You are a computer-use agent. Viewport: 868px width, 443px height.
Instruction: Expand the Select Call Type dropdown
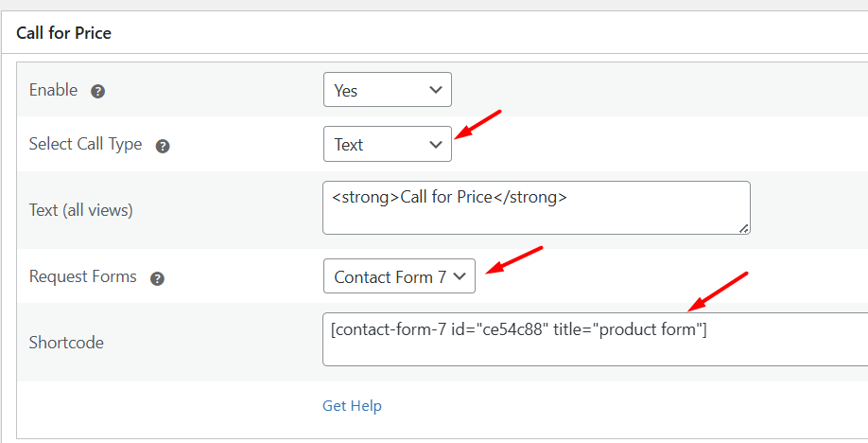click(x=387, y=145)
